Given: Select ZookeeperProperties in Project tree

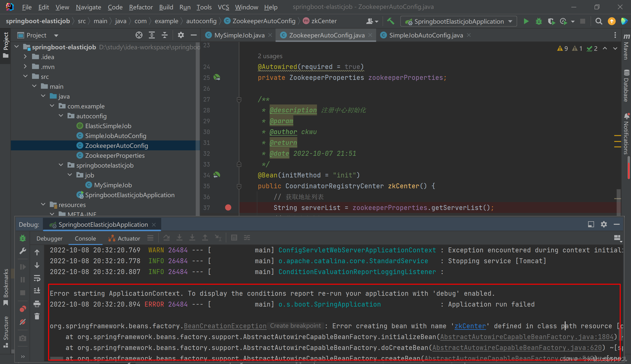Looking at the screenshot, I should (115, 155).
